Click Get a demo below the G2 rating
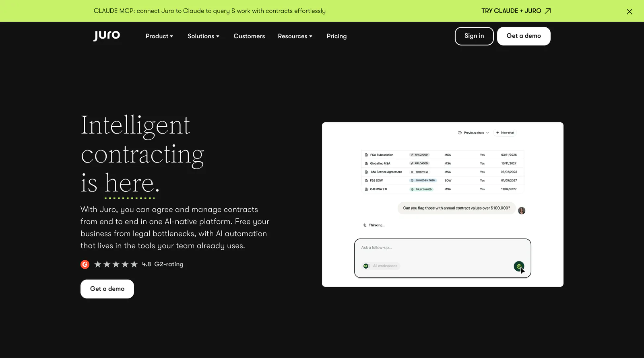Screen dimensions: 644x362 107,289
